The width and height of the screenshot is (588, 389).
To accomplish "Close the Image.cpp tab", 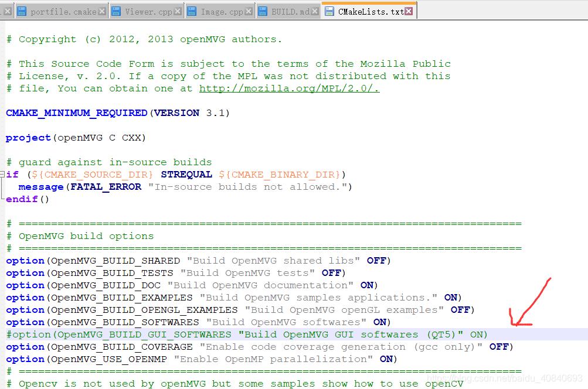I will tap(248, 12).
